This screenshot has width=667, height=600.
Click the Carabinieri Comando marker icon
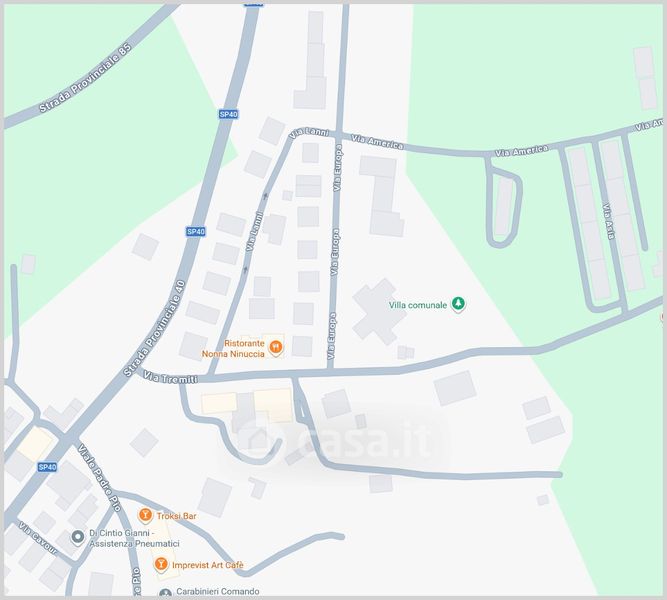[165, 592]
